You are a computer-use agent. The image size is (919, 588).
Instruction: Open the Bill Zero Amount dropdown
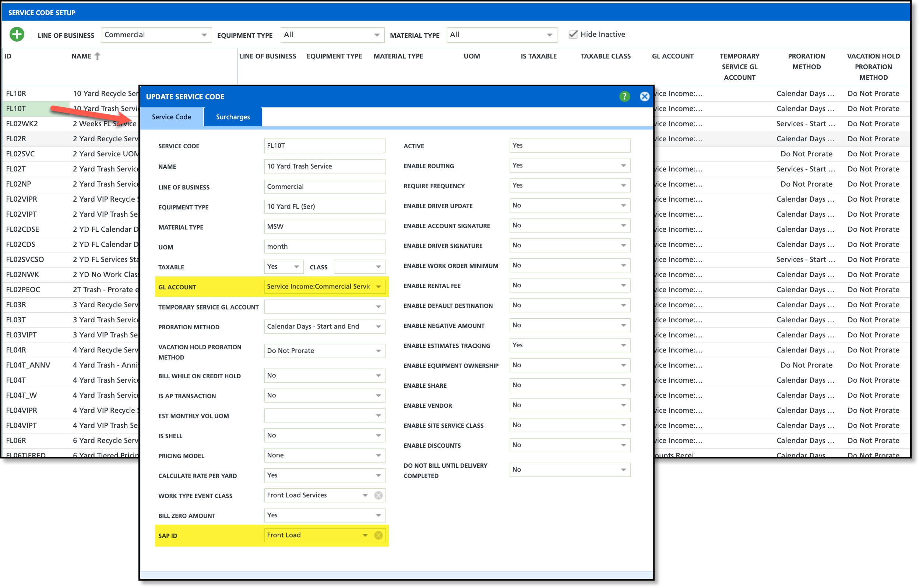click(378, 515)
